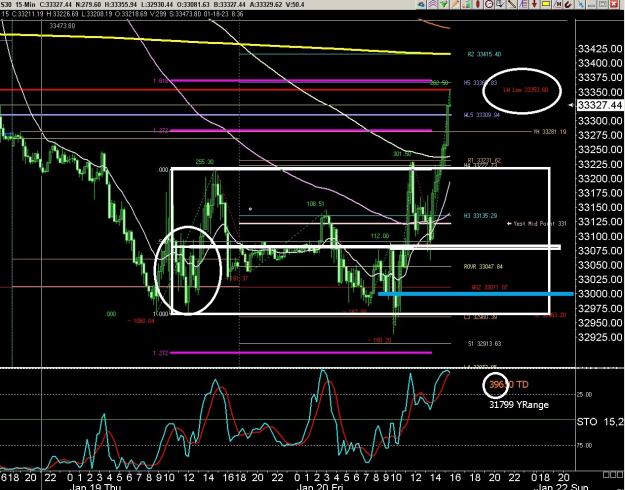
Task: Click the Jan 22 Sun date label
Action: pyautogui.click(x=560, y=487)
